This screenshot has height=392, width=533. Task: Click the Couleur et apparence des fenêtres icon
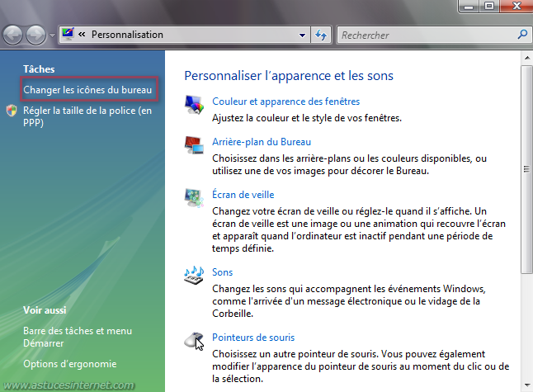tap(194, 104)
